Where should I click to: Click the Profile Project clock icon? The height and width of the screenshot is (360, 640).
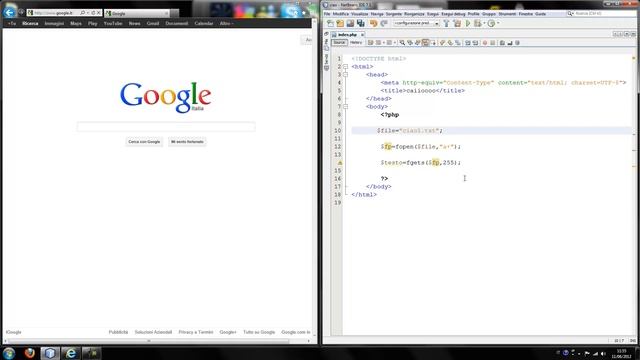pyautogui.click(x=491, y=24)
